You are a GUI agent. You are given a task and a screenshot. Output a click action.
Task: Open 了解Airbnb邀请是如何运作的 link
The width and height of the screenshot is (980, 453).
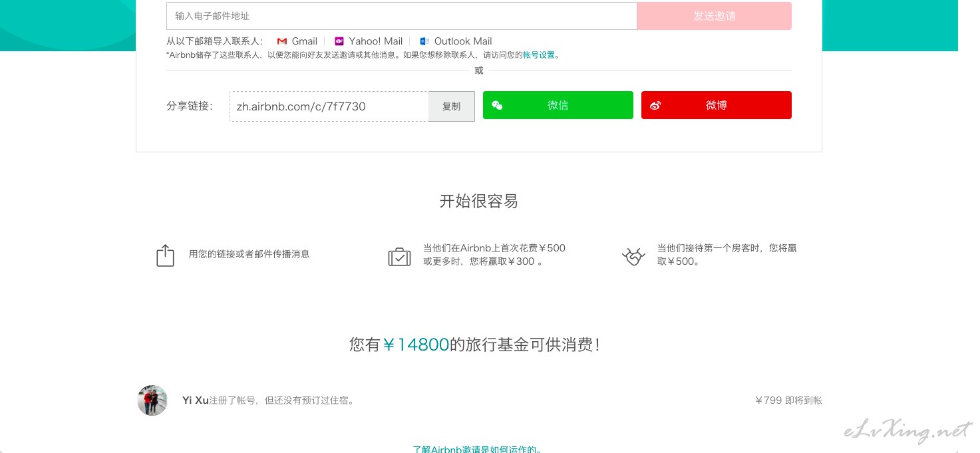[x=478, y=449]
